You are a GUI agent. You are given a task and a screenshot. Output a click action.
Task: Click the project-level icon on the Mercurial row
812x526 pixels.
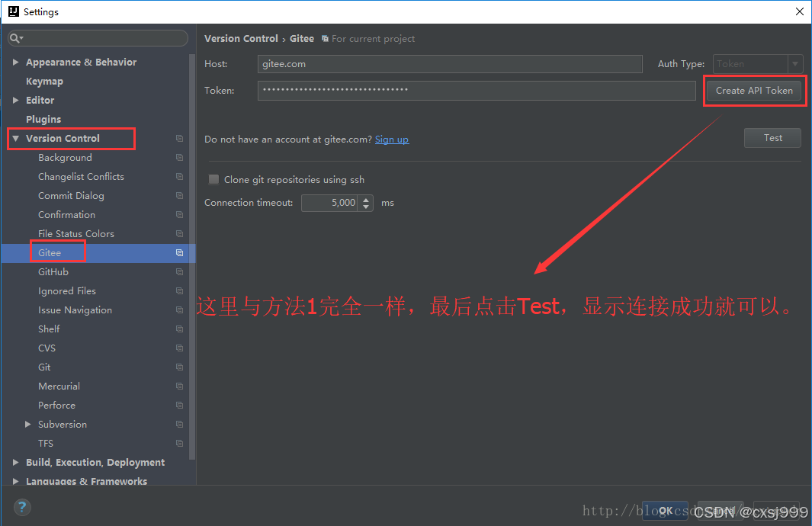[179, 386]
